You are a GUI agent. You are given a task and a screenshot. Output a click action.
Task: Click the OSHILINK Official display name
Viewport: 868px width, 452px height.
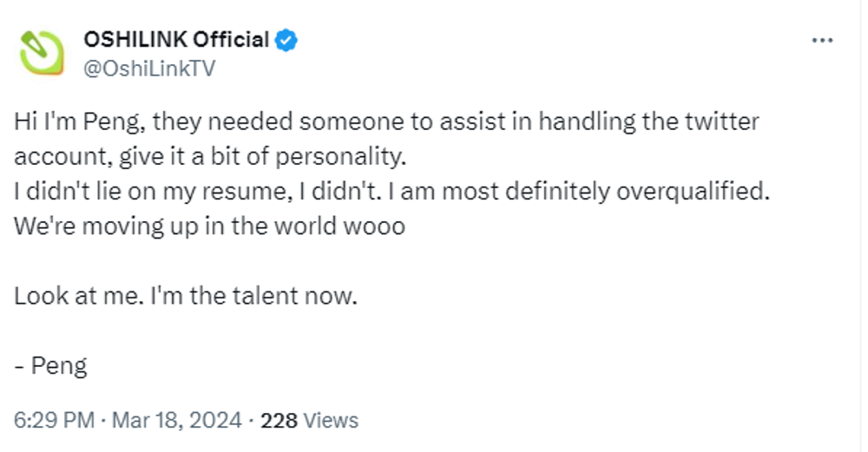(176, 40)
